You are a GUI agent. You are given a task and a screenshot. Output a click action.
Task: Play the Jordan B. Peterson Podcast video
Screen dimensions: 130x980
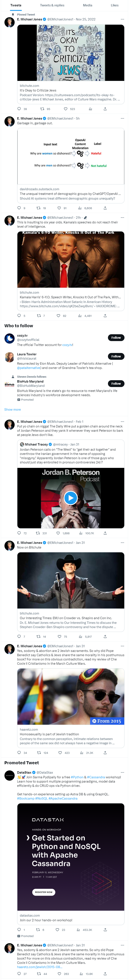(x=70, y=498)
